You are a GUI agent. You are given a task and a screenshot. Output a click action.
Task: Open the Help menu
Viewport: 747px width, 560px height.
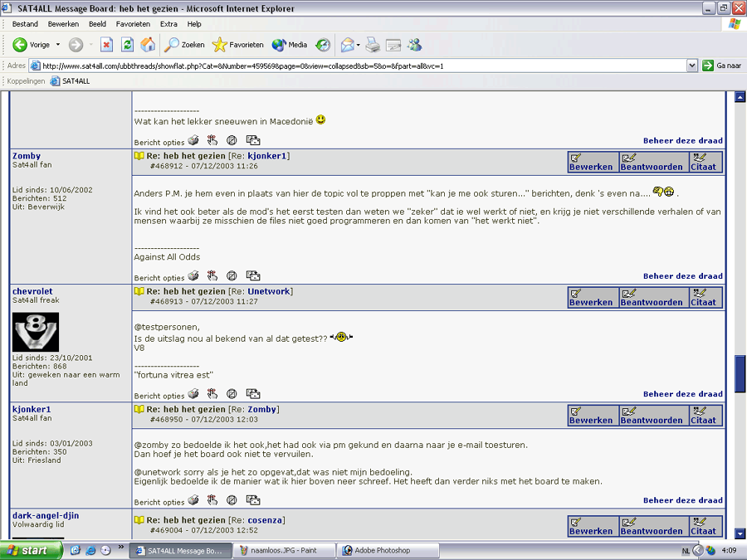(x=194, y=24)
